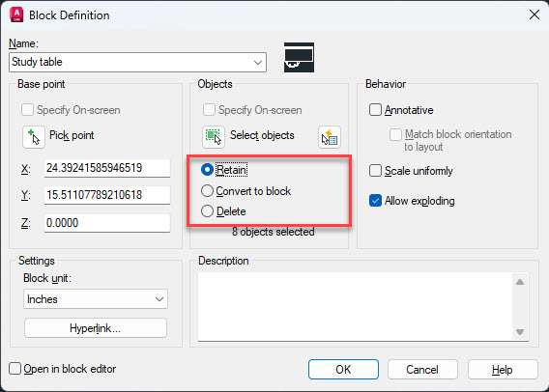Uncheck Allow exploding
Image resolution: width=549 pixels, height=392 pixels.
(375, 201)
